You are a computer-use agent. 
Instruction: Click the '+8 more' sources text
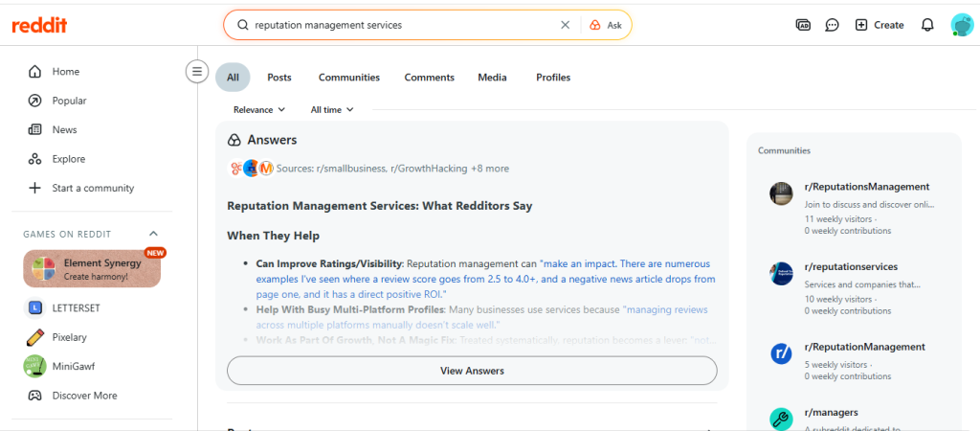click(x=490, y=169)
